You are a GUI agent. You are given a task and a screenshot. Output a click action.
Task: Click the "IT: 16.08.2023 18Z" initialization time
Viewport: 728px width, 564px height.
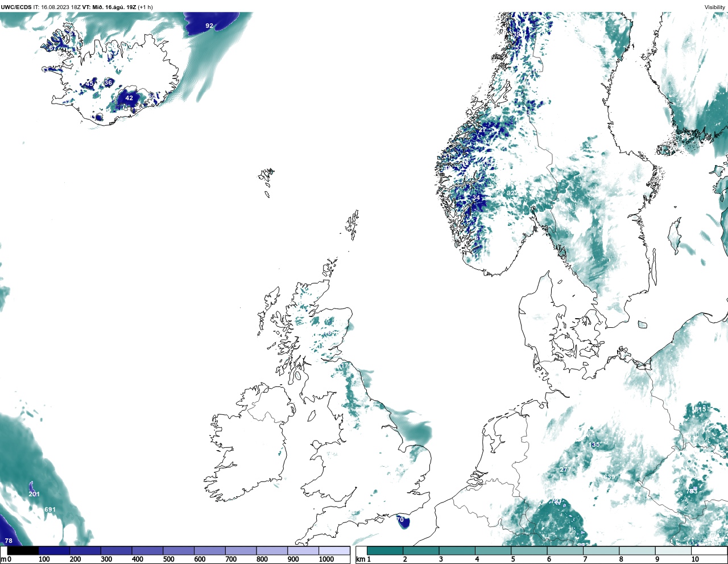[57, 7]
